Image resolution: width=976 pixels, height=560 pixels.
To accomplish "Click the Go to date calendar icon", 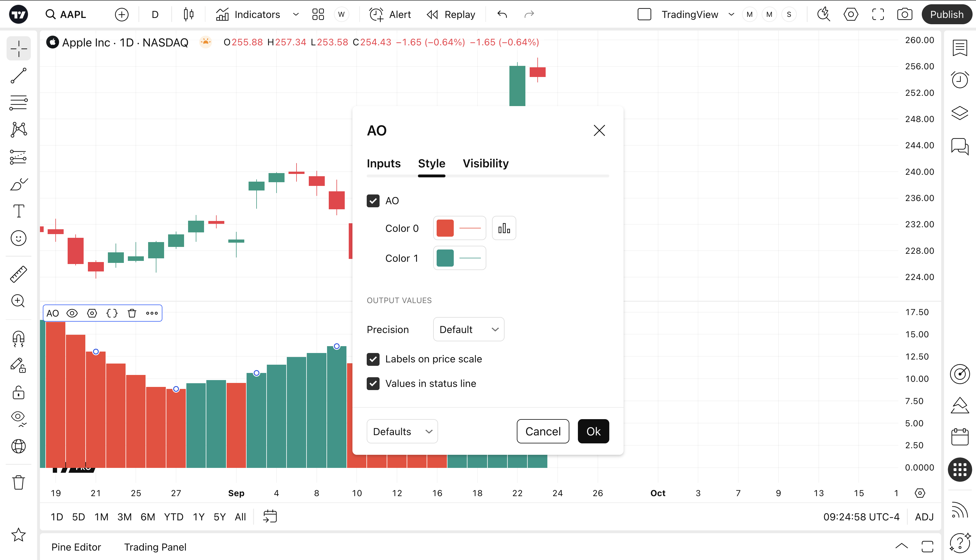I will [x=270, y=517].
